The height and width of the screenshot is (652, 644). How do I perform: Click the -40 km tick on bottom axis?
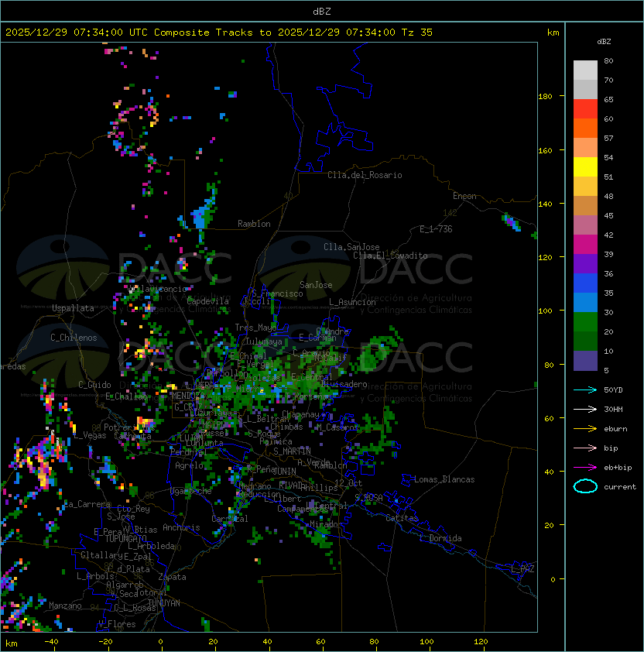click(x=51, y=642)
